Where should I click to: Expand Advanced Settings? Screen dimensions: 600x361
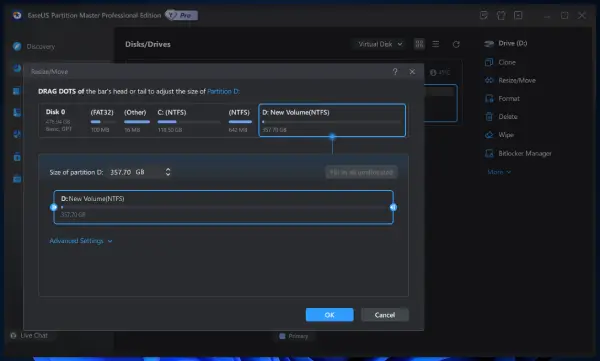(x=81, y=241)
